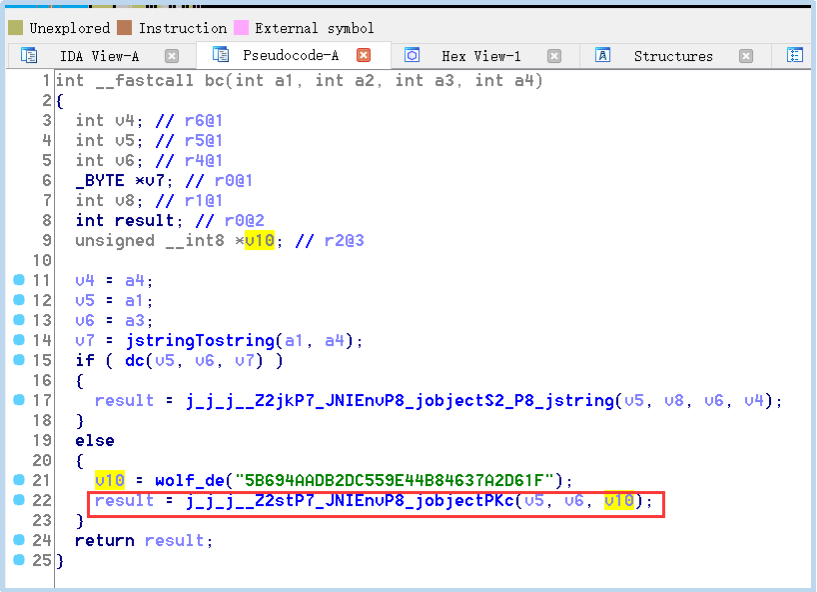
Task: Click v8 argument on line 17
Action: 674,401
